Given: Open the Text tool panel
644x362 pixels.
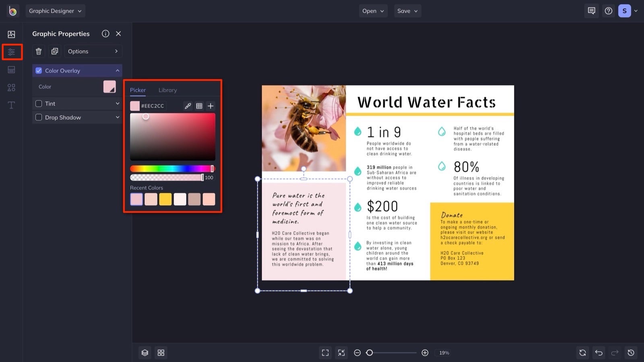Looking at the screenshot, I should [11, 105].
